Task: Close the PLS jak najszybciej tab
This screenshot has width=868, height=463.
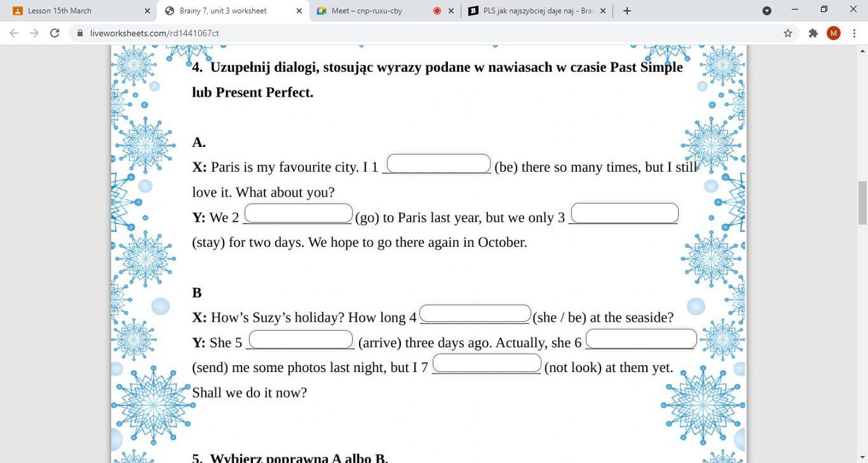Action: [x=603, y=11]
